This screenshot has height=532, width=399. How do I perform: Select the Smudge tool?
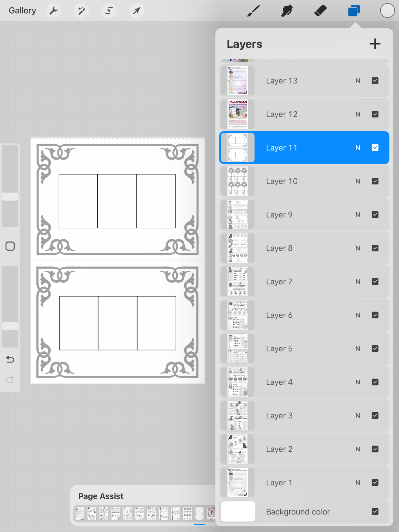tap(287, 11)
